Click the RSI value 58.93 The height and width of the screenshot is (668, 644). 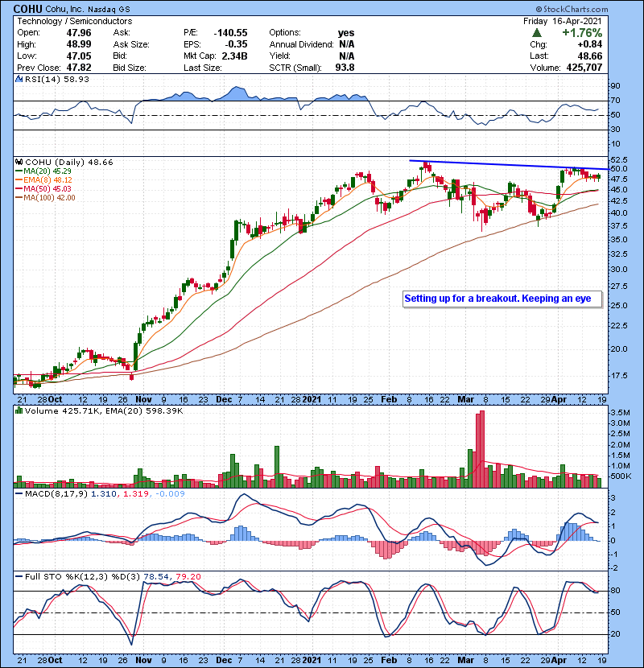[75, 79]
